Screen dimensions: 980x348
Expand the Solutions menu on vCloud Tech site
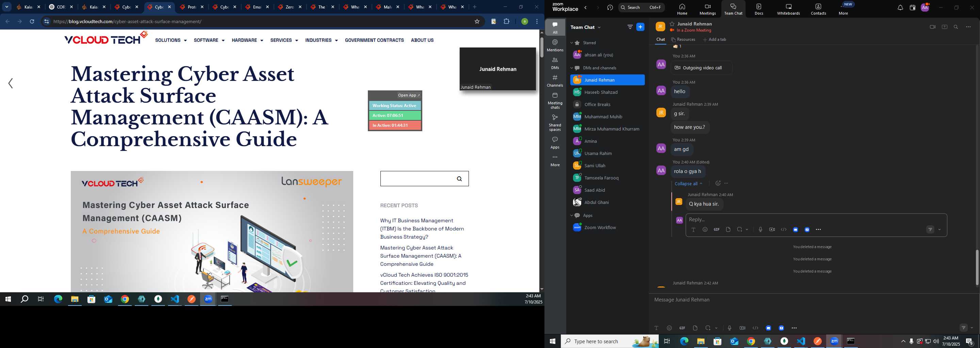click(171, 40)
